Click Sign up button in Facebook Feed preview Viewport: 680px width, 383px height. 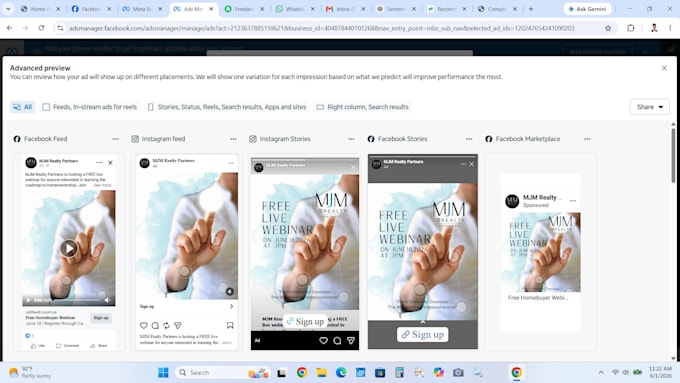(101, 318)
